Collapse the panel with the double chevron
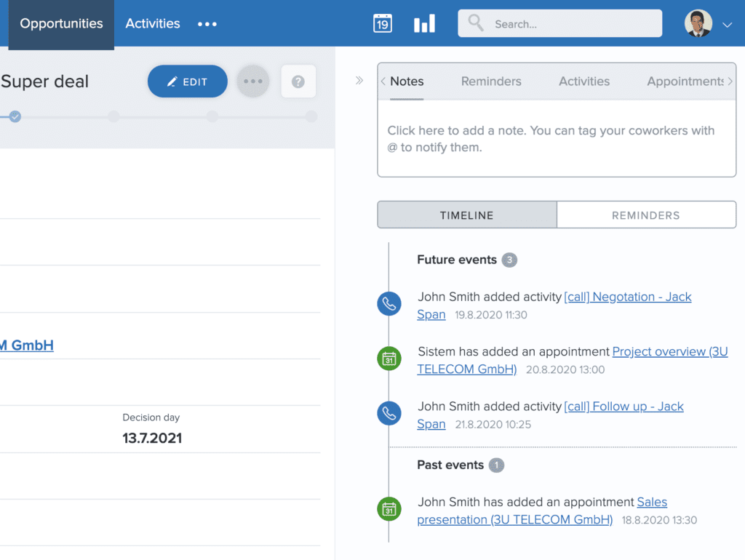Viewport: 745px width, 560px height. [x=359, y=81]
